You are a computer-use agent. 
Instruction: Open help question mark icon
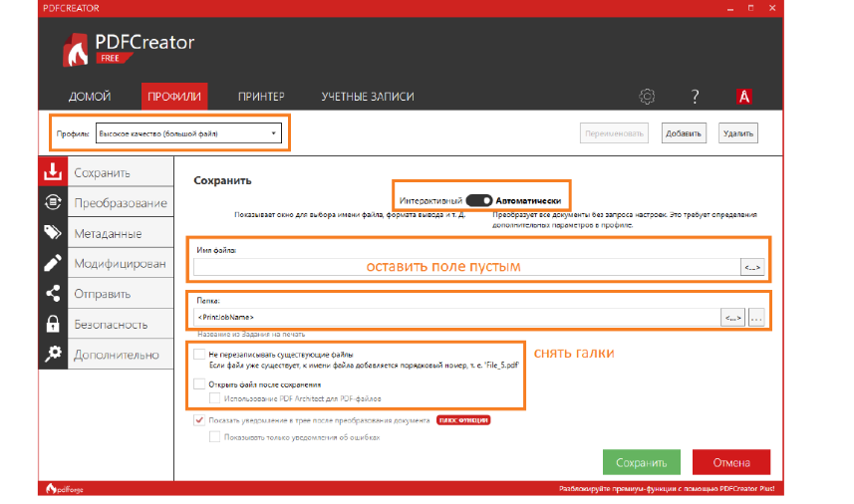tap(695, 97)
